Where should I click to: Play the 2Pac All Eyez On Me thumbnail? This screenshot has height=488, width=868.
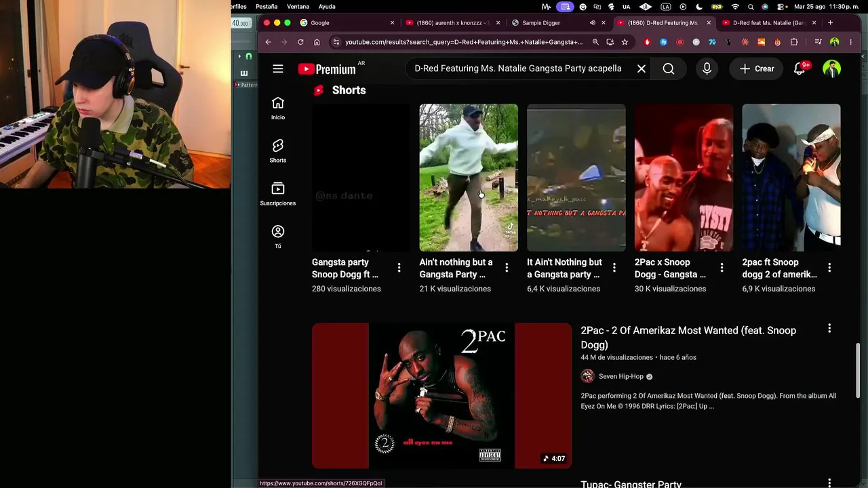click(x=442, y=396)
